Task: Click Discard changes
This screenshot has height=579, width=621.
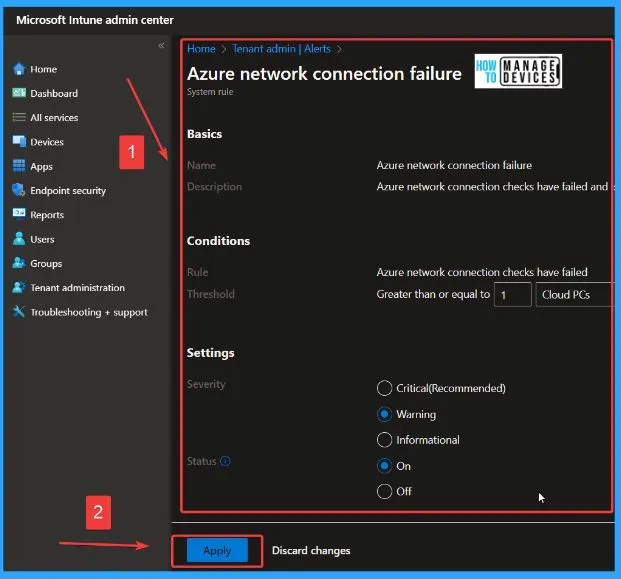Action: coord(311,550)
